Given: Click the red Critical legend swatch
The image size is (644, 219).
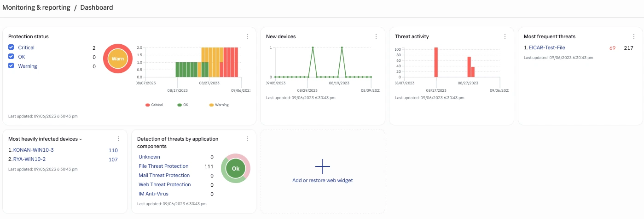Looking at the screenshot, I should tap(147, 105).
